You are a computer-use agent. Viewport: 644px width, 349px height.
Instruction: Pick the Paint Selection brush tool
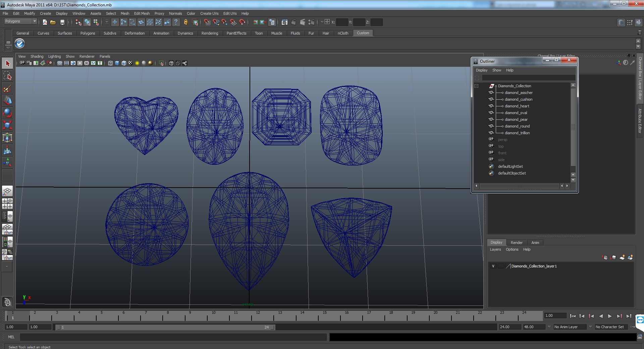point(7,89)
